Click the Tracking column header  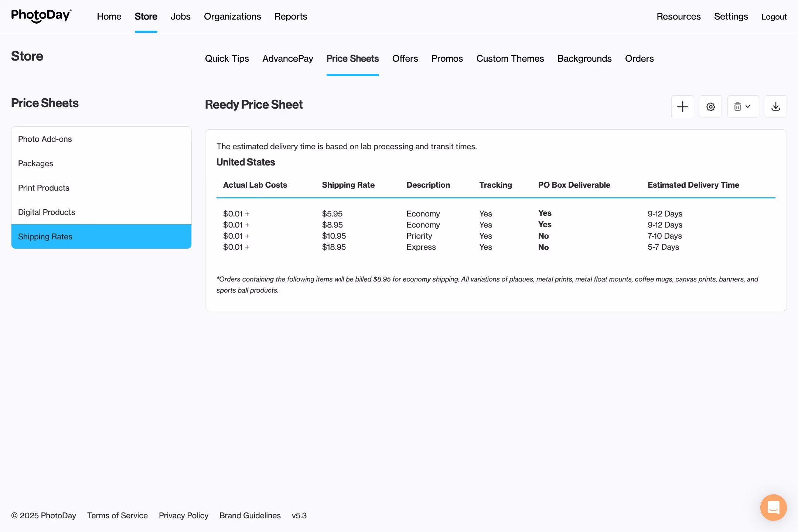pyautogui.click(x=495, y=185)
